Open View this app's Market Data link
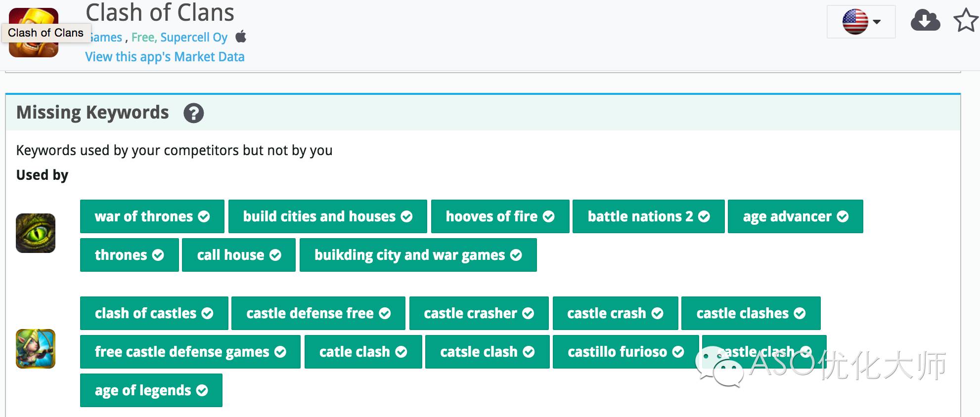 165,57
